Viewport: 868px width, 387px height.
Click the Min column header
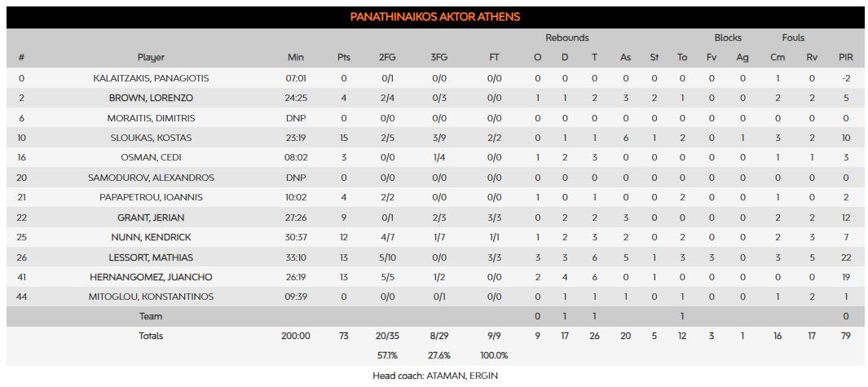(296, 57)
